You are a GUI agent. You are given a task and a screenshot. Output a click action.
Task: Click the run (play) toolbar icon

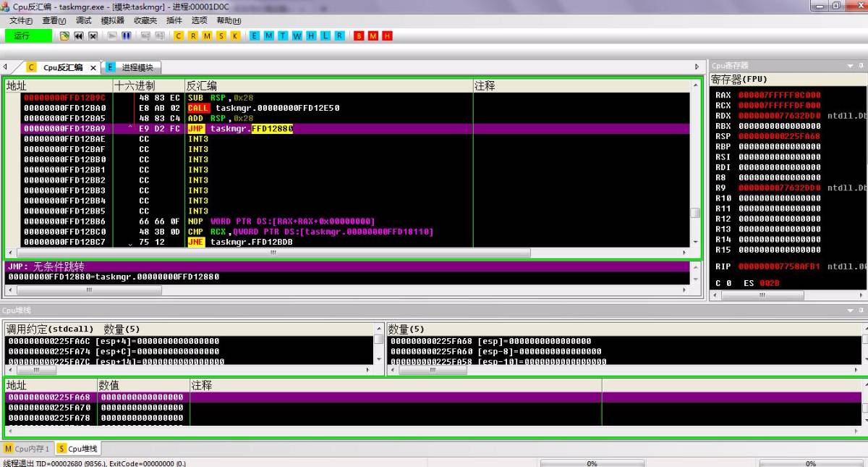point(112,35)
